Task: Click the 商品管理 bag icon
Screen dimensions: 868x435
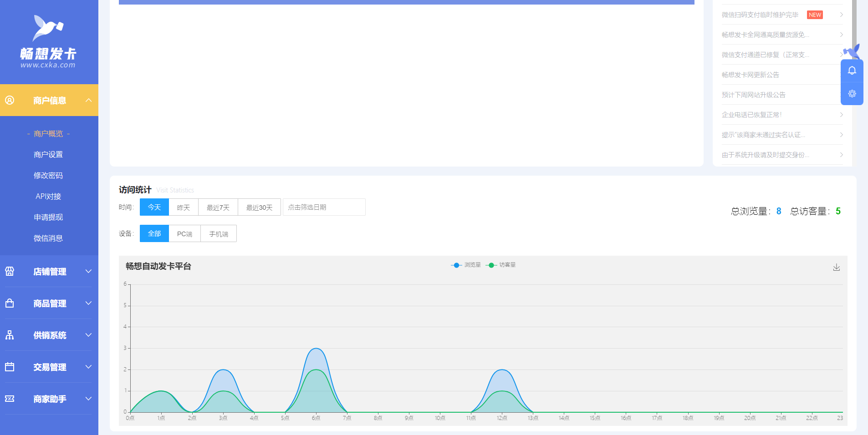Action: tap(10, 303)
